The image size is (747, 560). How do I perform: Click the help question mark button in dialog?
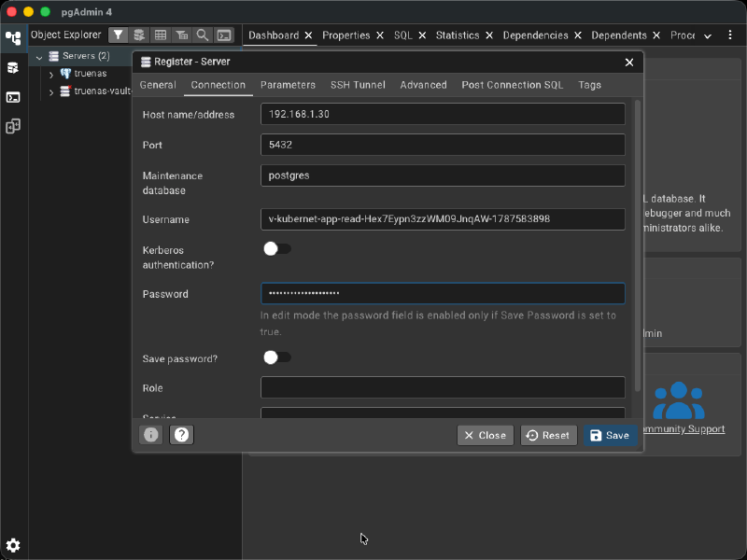[x=181, y=435]
